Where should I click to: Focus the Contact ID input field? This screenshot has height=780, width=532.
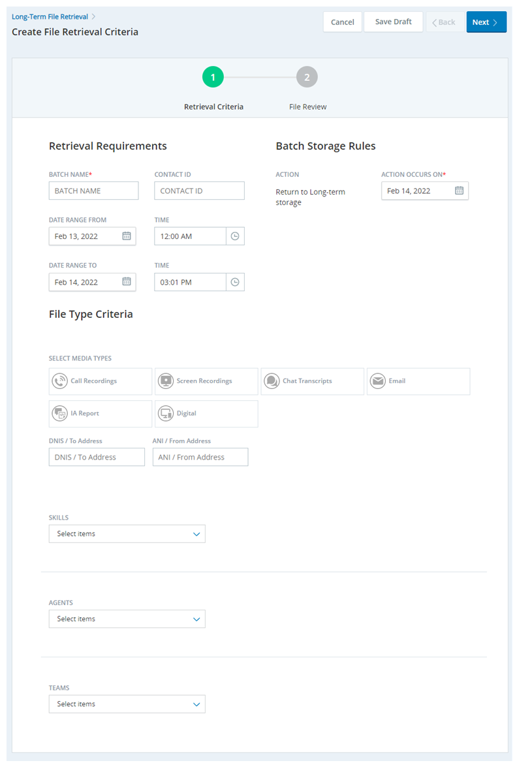pos(199,191)
